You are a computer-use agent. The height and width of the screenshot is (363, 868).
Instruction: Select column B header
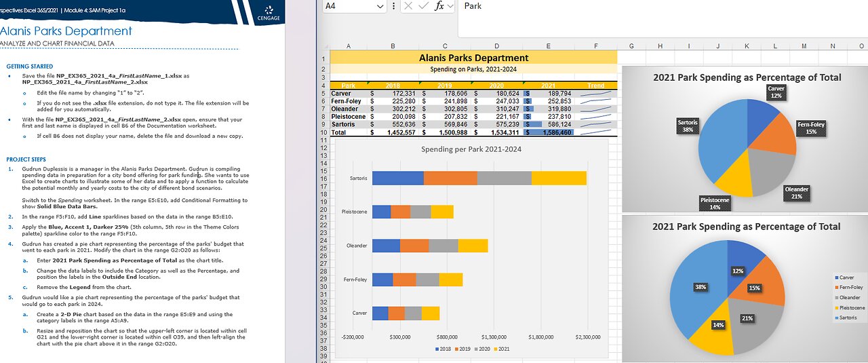point(392,46)
